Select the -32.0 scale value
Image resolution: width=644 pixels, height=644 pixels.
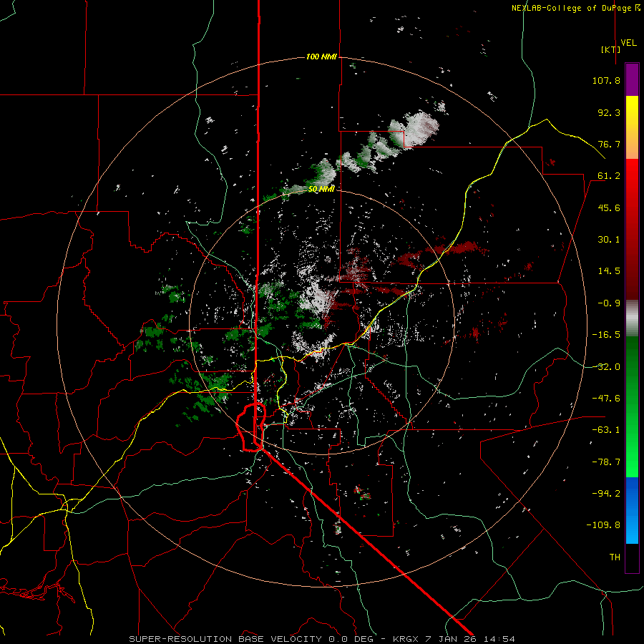(606, 367)
